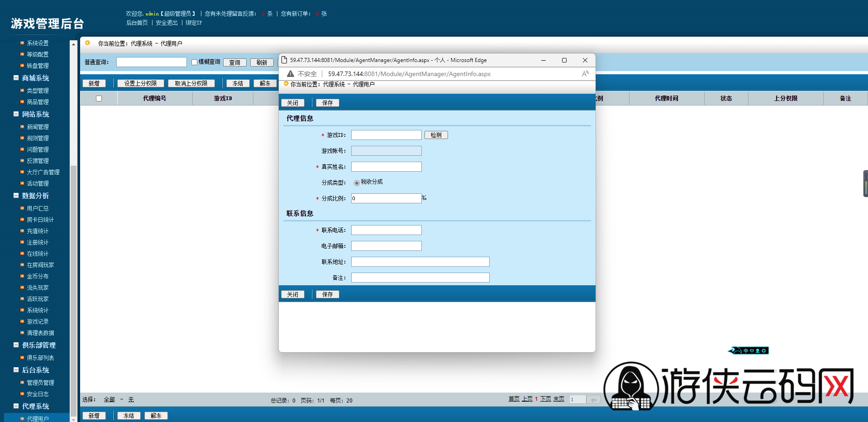This screenshot has height=422, width=868.
Task: Open 转盘管理 in the sidebar
Action: [38, 66]
